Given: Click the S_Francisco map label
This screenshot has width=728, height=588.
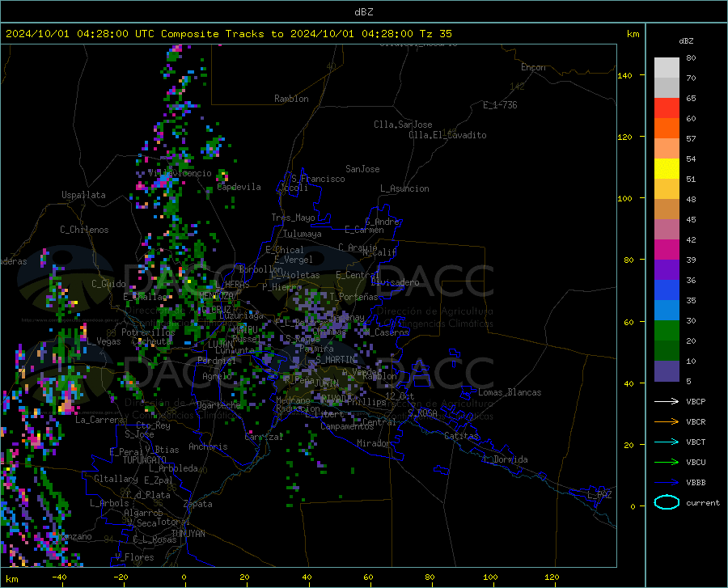Looking at the screenshot, I should click(318, 179).
